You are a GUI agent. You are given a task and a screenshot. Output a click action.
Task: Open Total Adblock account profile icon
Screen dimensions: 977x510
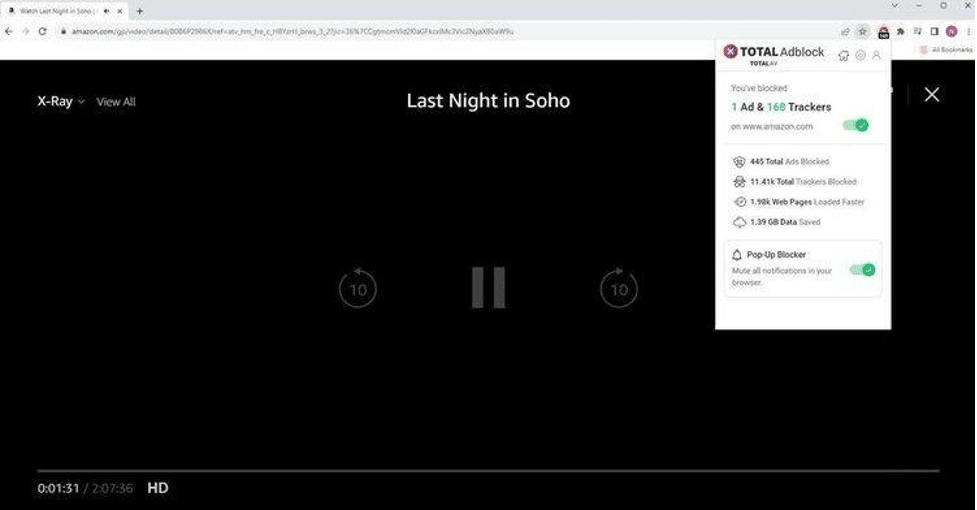tap(877, 55)
